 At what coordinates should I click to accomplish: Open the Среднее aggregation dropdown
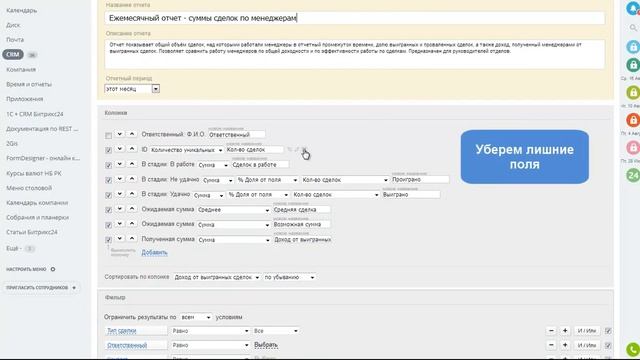tap(233, 210)
